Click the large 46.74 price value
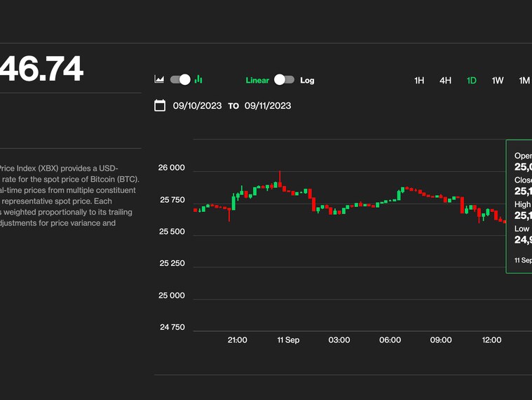The height and width of the screenshot is (400, 532). pyautogui.click(x=41, y=69)
